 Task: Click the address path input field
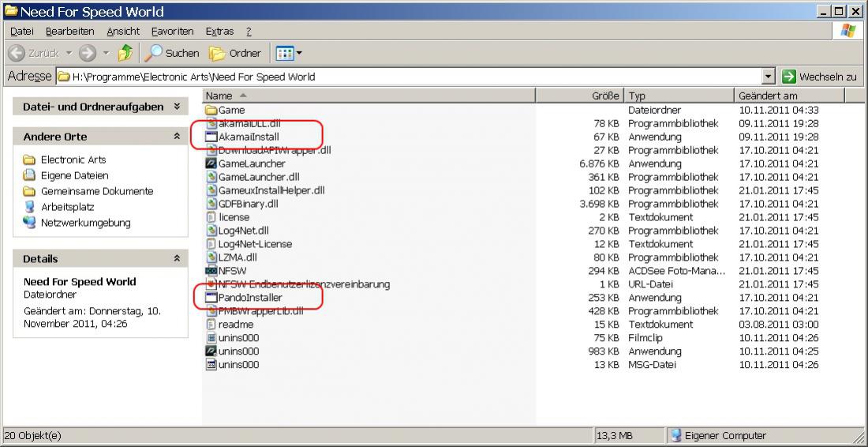pos(409,77)
